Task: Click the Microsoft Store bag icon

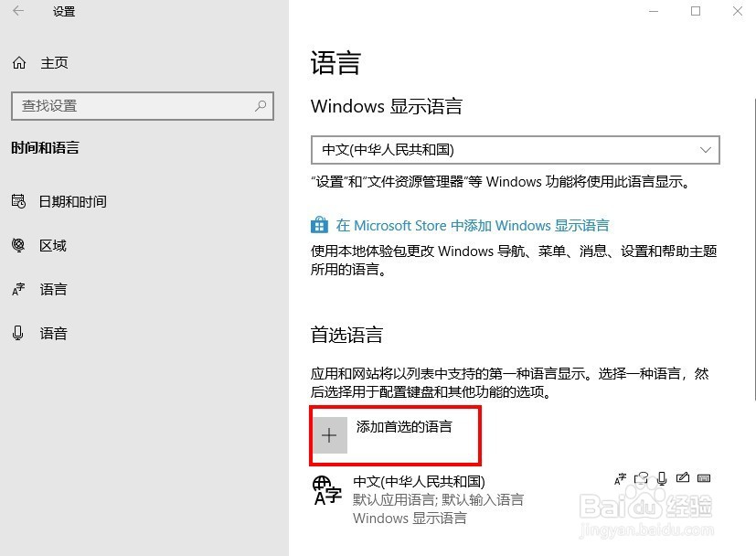Action: (319, 225)
